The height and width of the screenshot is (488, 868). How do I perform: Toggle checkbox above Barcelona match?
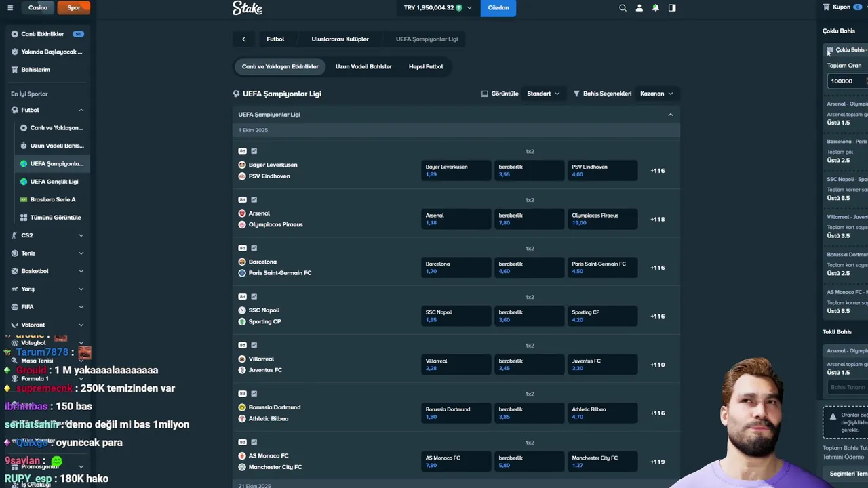(x=254, y=248)
